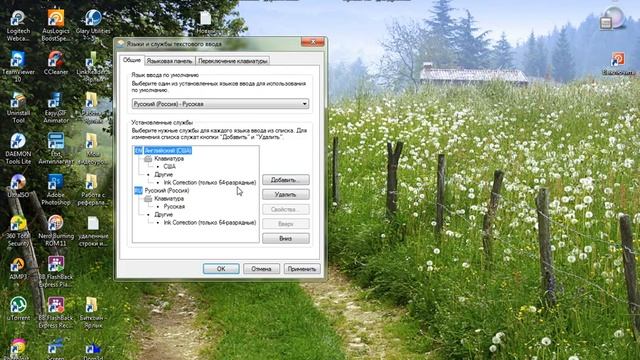Select Другие node under Английский (США)

coord(163,174)
